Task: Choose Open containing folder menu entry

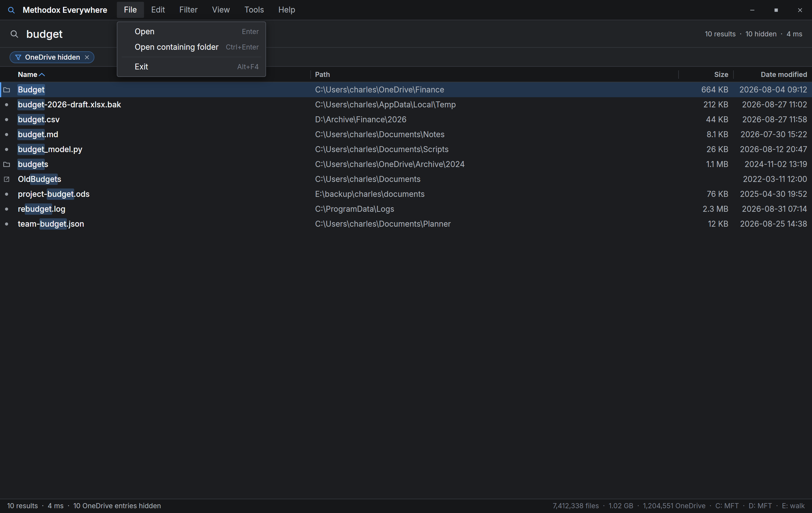Action: (x=192, y=47)
